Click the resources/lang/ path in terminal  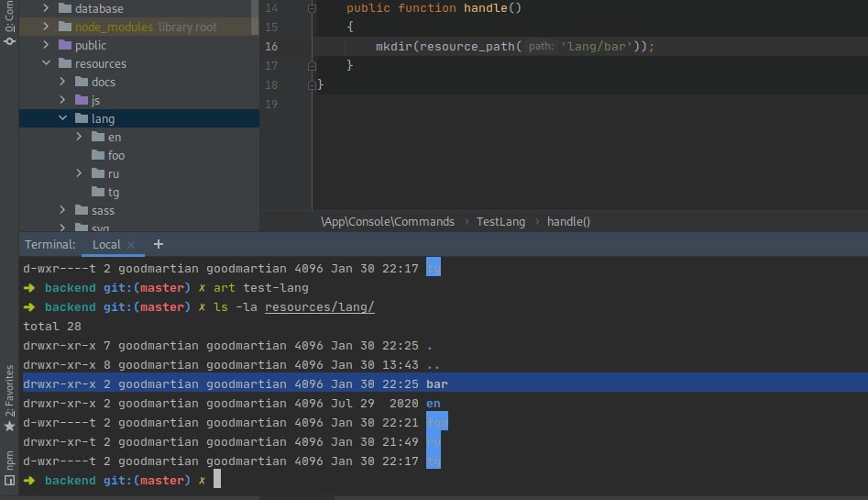319,307
